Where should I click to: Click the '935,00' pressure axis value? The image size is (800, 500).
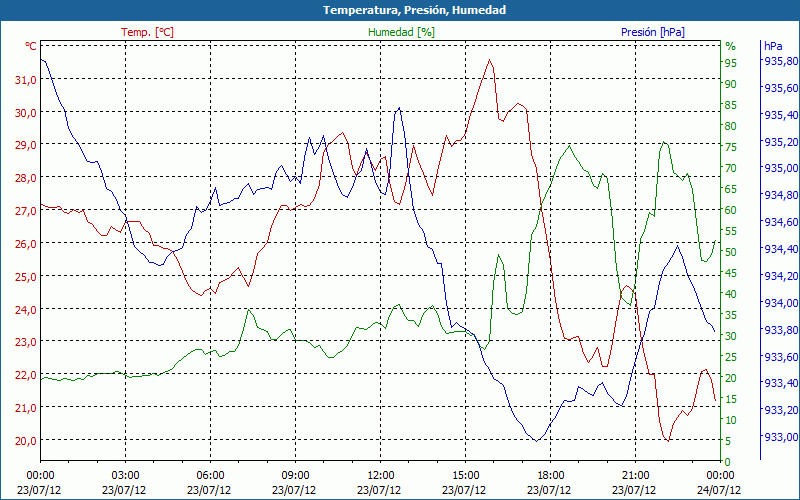pos(780,168)
